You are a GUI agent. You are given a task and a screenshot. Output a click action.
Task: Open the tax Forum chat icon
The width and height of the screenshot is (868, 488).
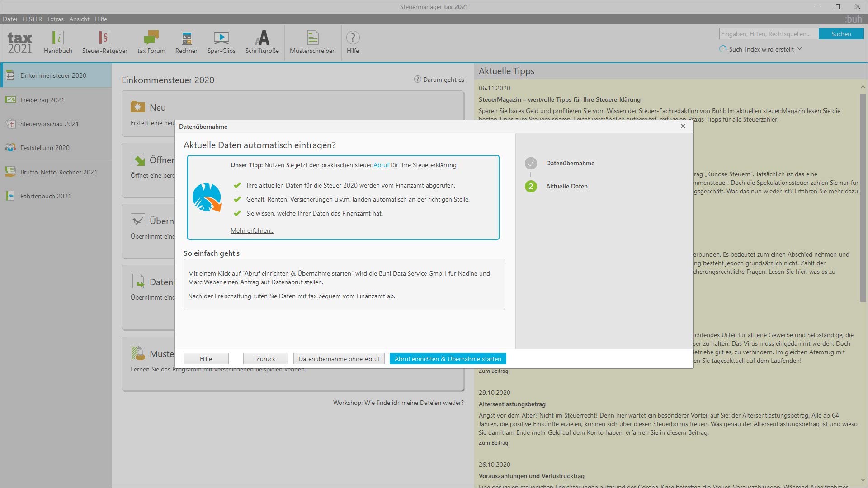coord(151,38)
